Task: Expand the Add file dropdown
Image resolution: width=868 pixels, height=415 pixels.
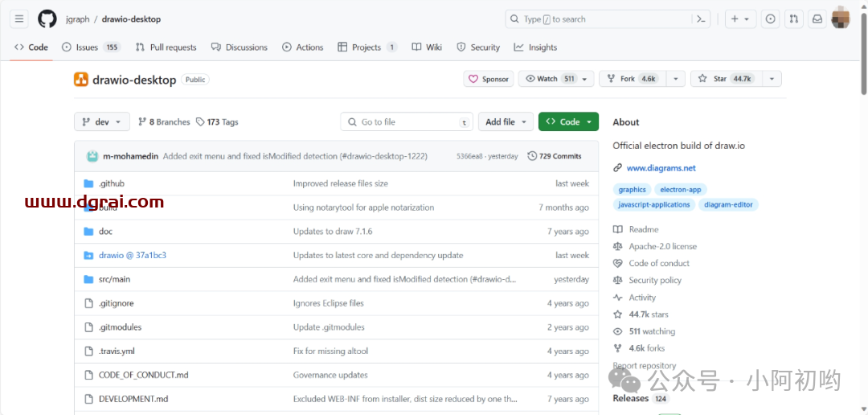Action: [x=506, y=122]
